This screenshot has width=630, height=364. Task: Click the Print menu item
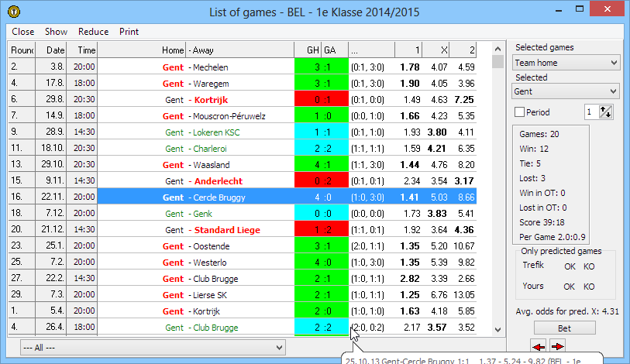click(x=129, y=32)
